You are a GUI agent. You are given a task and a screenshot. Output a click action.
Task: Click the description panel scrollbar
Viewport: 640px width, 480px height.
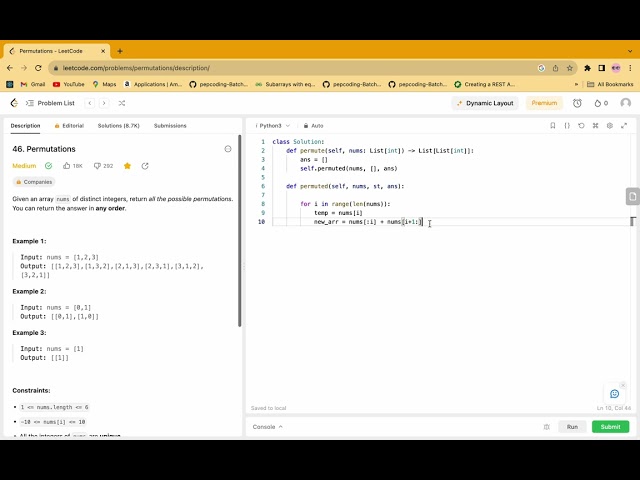tap(240, 231)
